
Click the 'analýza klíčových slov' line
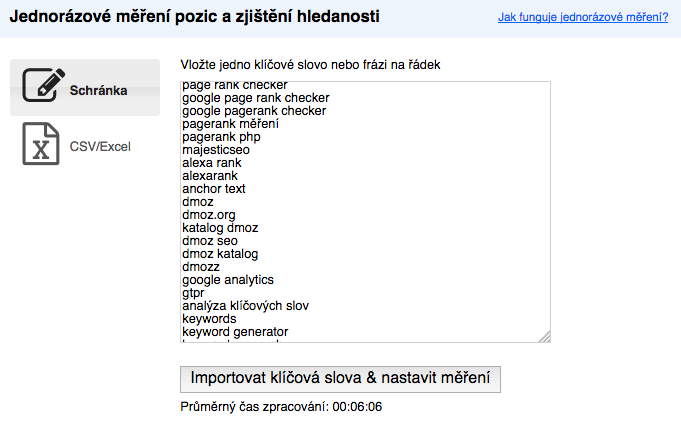point(245,306)
